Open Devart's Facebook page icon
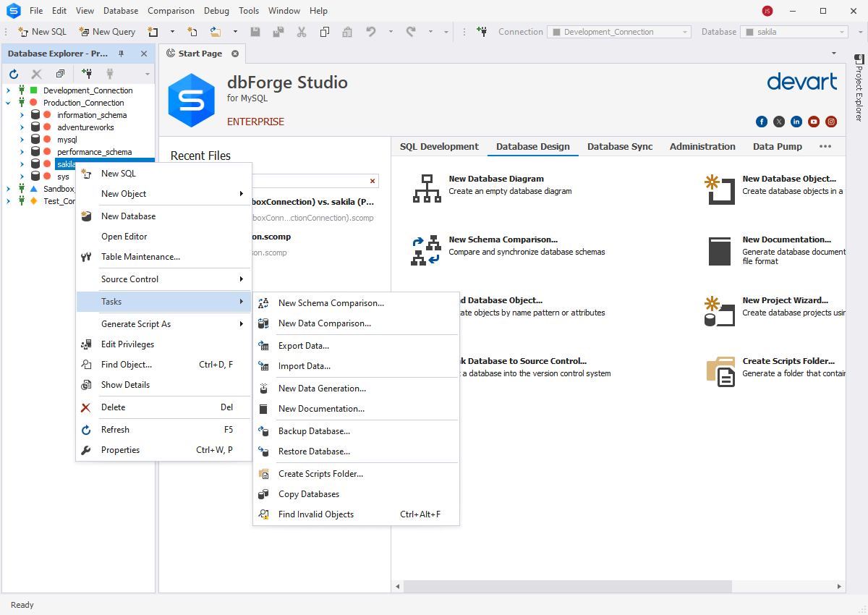This screenshot has width=868, height=615. coord(762,122)
